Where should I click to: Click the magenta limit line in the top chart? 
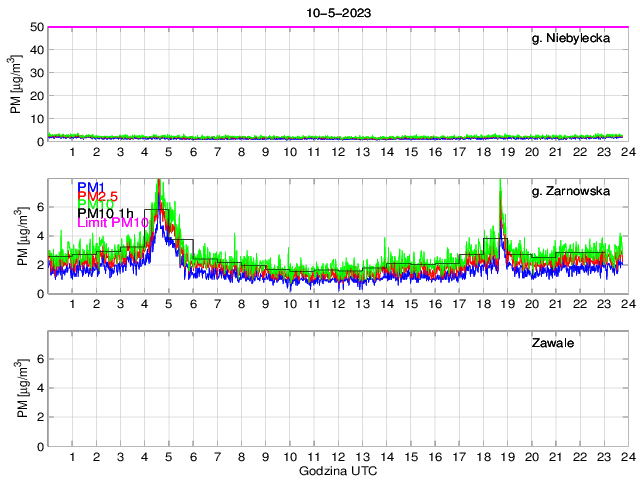[337, 27]
